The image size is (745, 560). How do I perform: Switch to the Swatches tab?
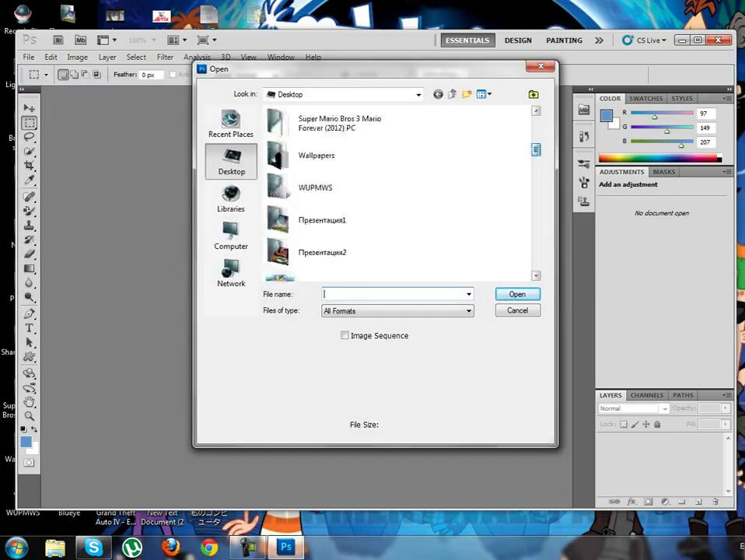coord(645,99)
